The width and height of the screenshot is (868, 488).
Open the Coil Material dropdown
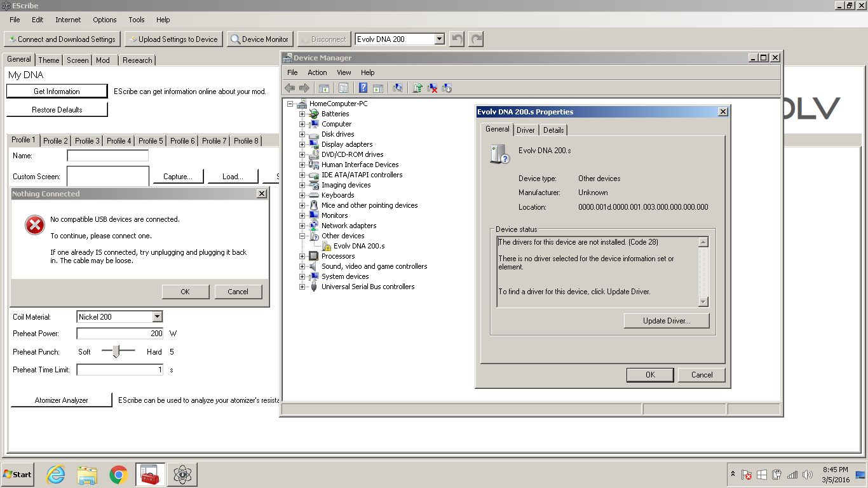click(158, 316)
